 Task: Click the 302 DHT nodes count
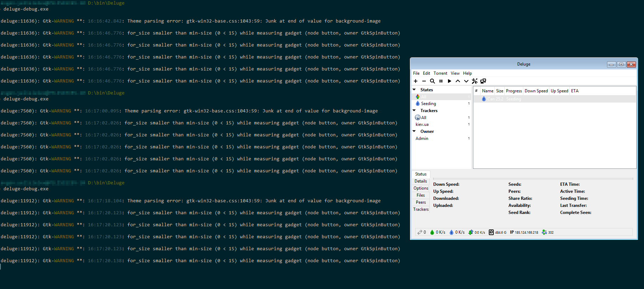click(551, 233)
